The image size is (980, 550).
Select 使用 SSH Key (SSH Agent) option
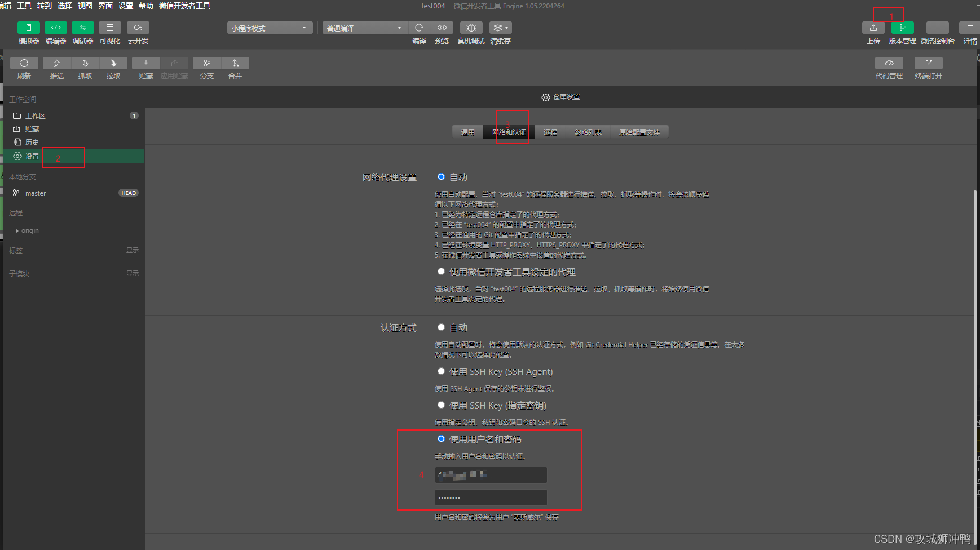[x=441, y=371]
